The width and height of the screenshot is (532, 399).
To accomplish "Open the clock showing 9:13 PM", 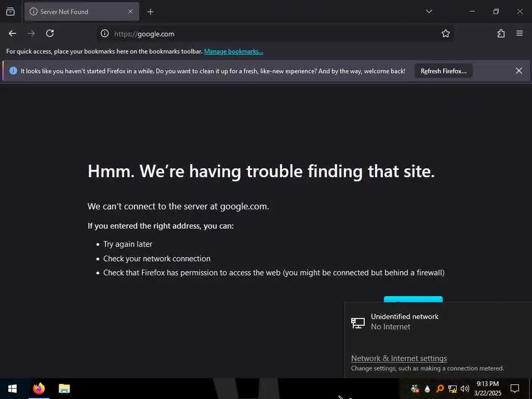I will pyautogui.click(x=487, y=389).
